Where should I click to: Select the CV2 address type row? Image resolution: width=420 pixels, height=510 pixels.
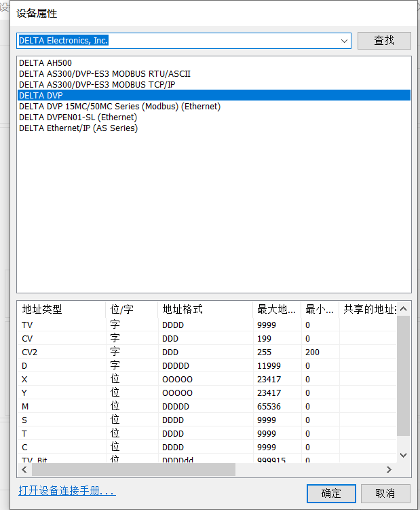coord(207,352)
